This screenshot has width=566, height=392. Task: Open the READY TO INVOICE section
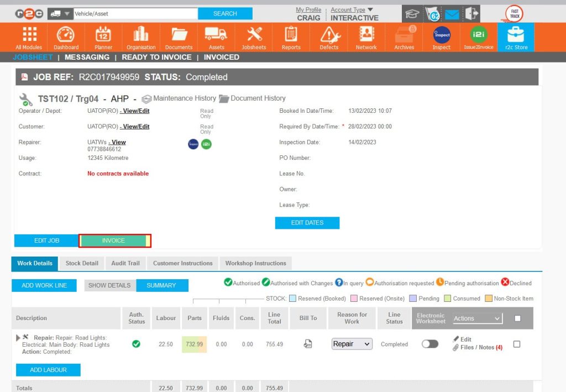click(156, 57)
